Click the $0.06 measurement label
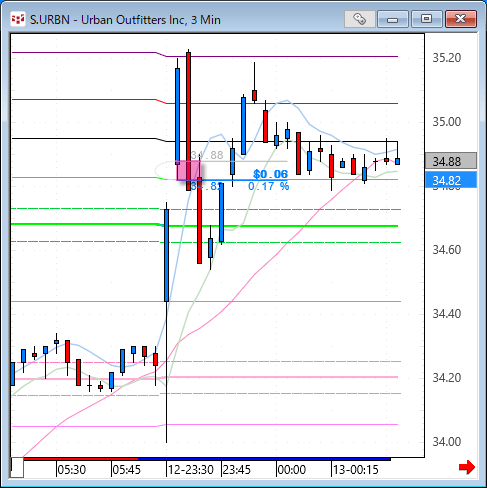487x488 pixels. tap(270, 174)
